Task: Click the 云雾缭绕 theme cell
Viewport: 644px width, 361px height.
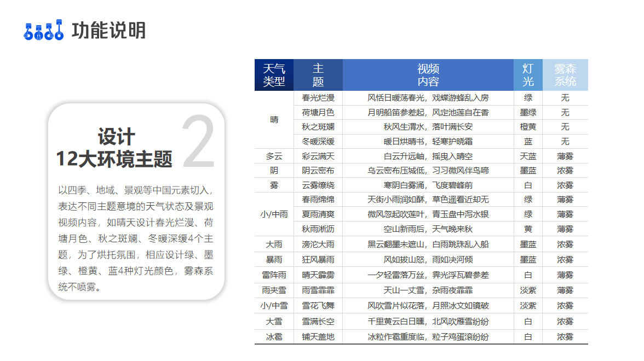Action: 318,185
